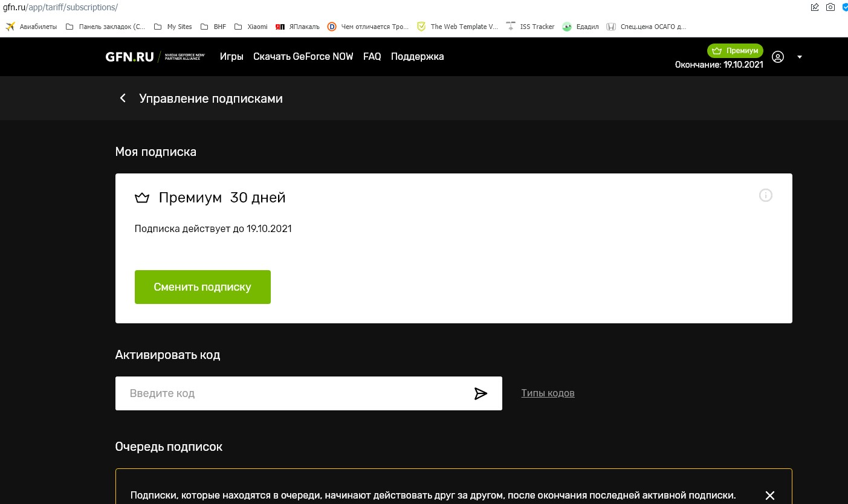
Task: Click the Активировать код heading
Action: [167, 355]
